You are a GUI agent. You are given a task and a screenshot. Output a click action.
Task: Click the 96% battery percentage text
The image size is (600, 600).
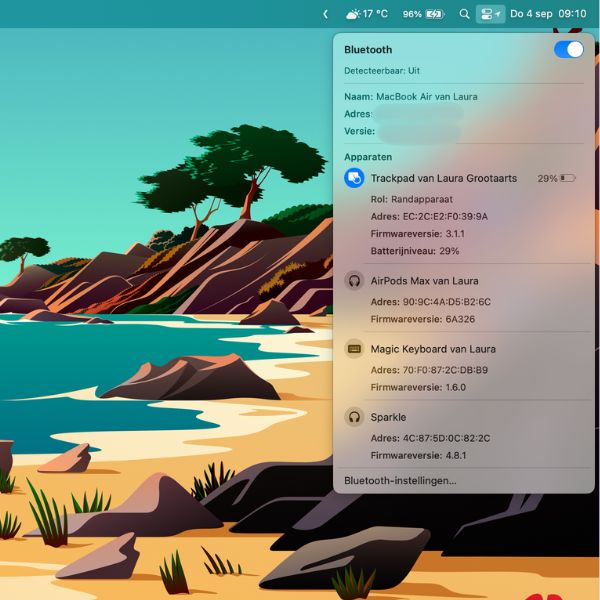(412, 15)
